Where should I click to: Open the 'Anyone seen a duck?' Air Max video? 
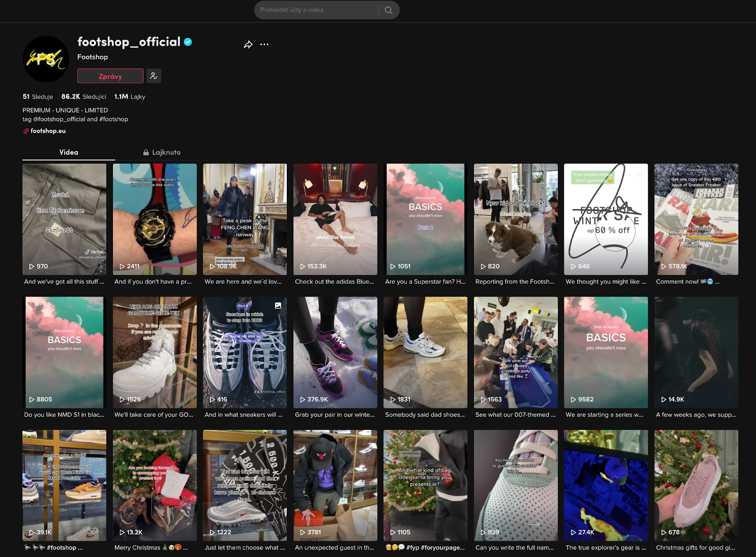tap(64, 485)
